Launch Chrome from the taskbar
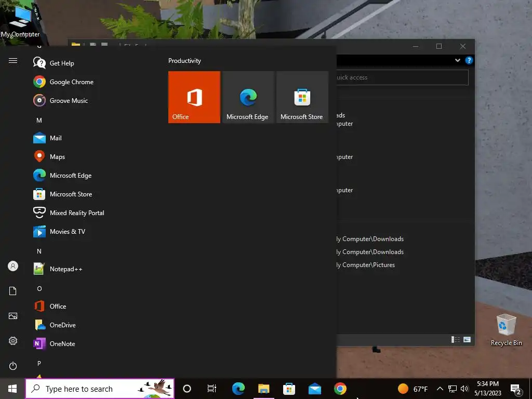 [340, 389]
